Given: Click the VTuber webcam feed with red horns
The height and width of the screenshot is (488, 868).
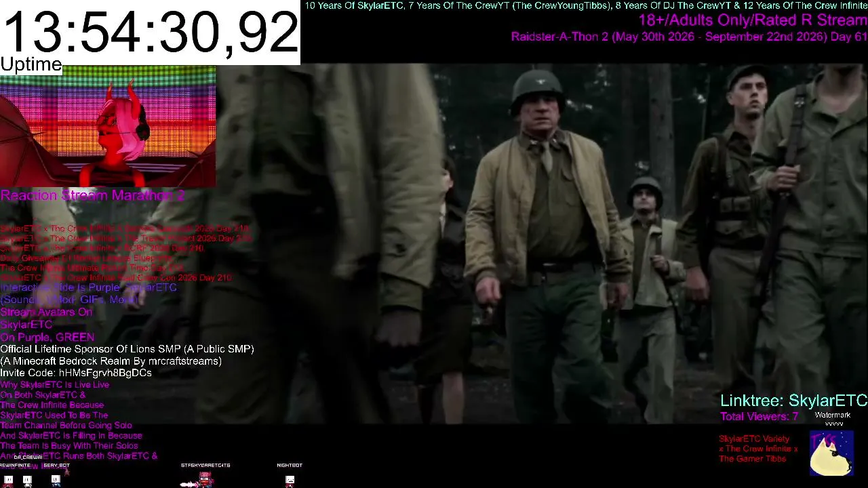Looking at the screenshot, I should (108, 126).
